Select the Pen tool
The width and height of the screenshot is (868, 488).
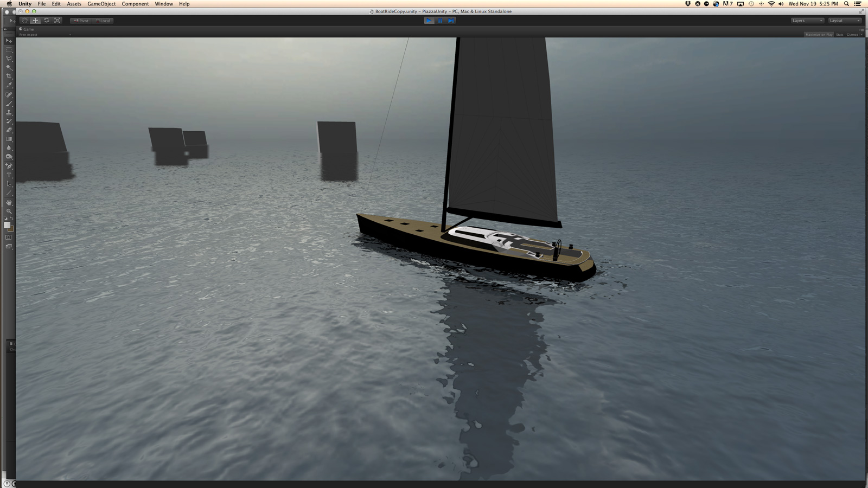click(9, 166)
